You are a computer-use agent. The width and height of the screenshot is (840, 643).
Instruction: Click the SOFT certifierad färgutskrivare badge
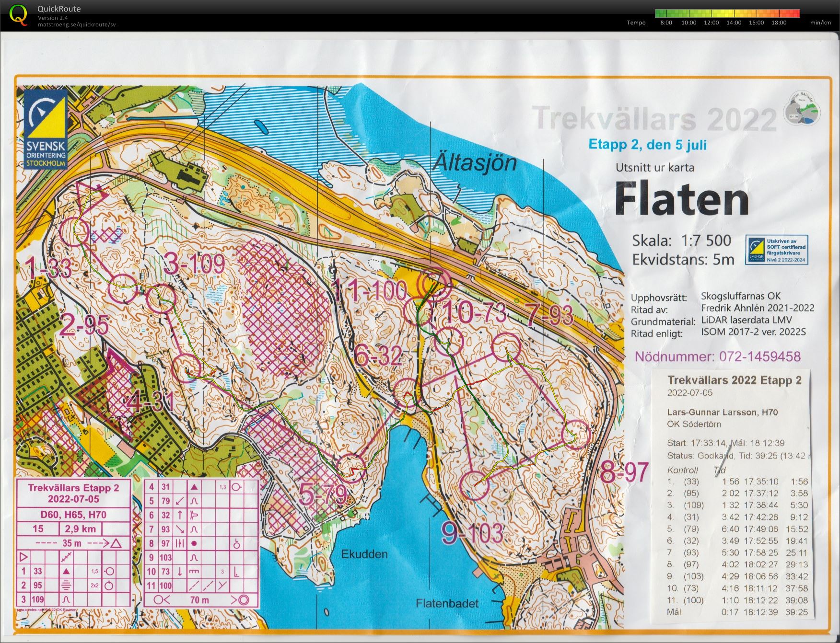point(776,250)
